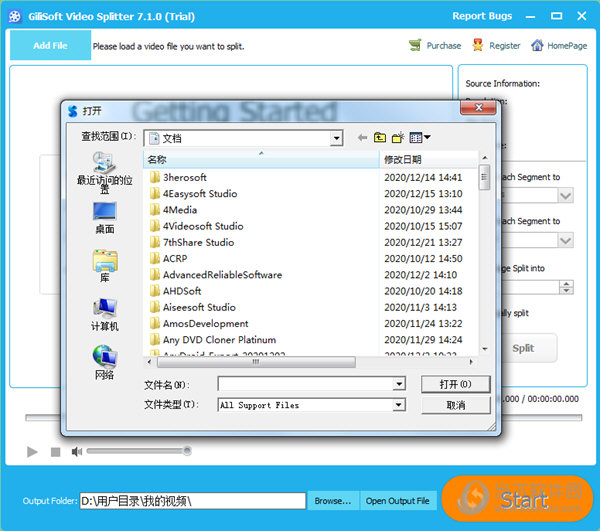Click the Add File button
The width and height of the screenshot is (600, 531).
(x=50, y=46)
